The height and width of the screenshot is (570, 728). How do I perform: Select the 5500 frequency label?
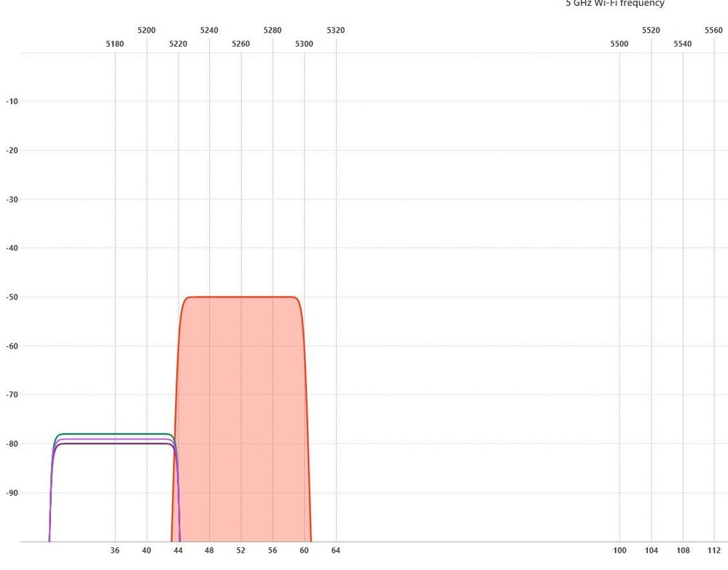tap(619, 44)
